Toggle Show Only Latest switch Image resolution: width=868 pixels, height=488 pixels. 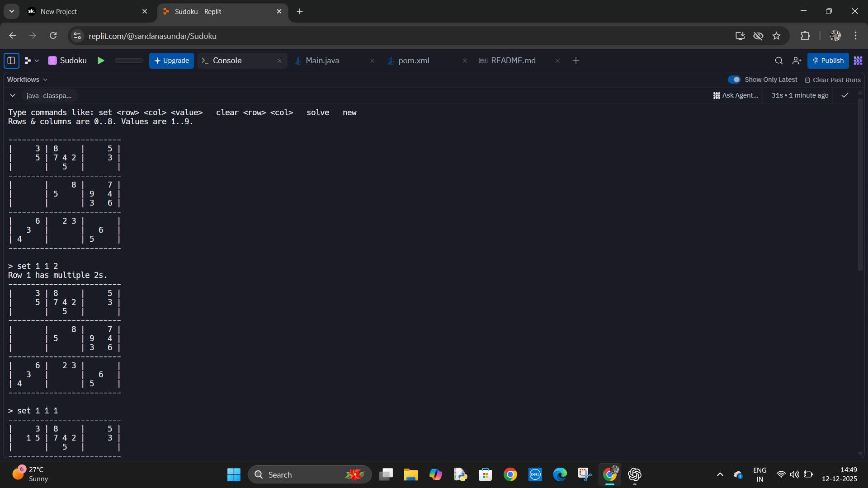[734, 80]
